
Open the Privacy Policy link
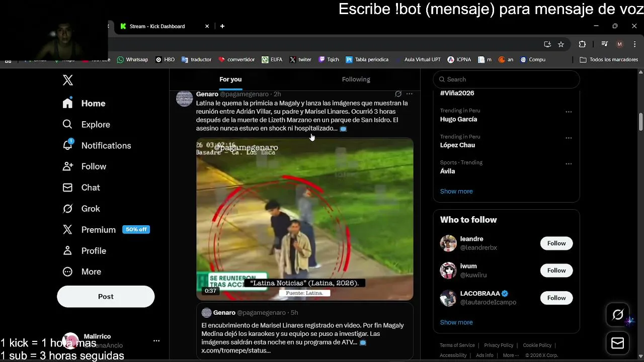[x=499, y=345]
